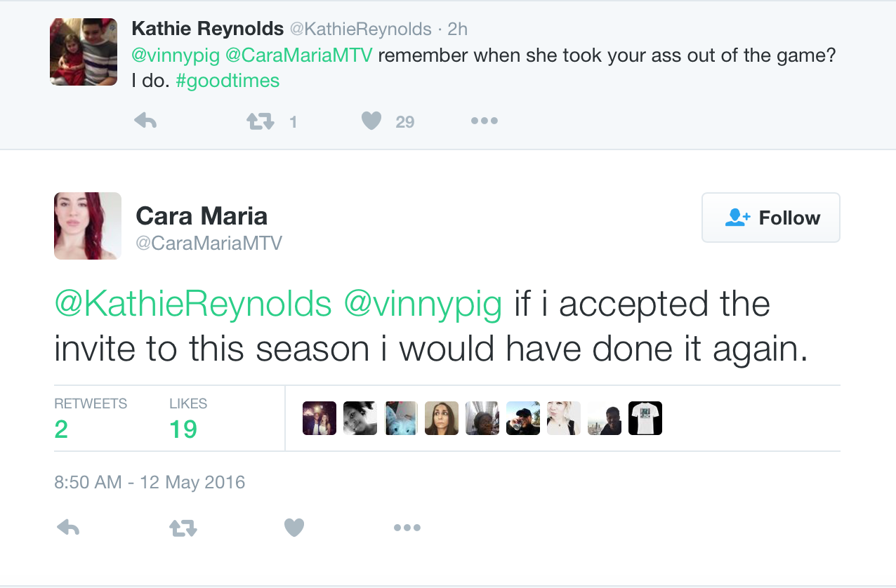The width and height of the screenshot is (896, 588).
Task: Retweet Kathie Reynolds' tweet
Action: coord(261,121)
